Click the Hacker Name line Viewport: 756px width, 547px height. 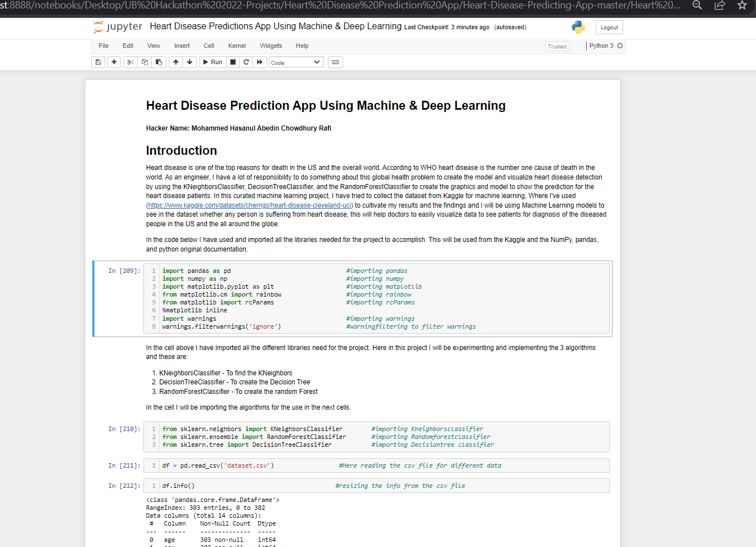(238, 128)
